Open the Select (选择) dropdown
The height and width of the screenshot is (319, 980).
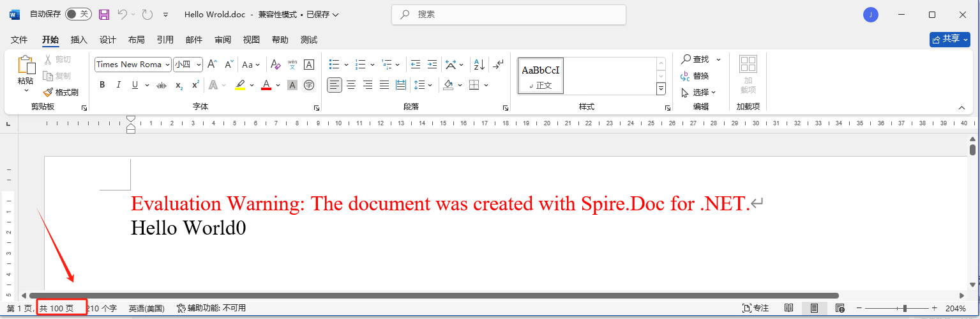coord(698,92)
